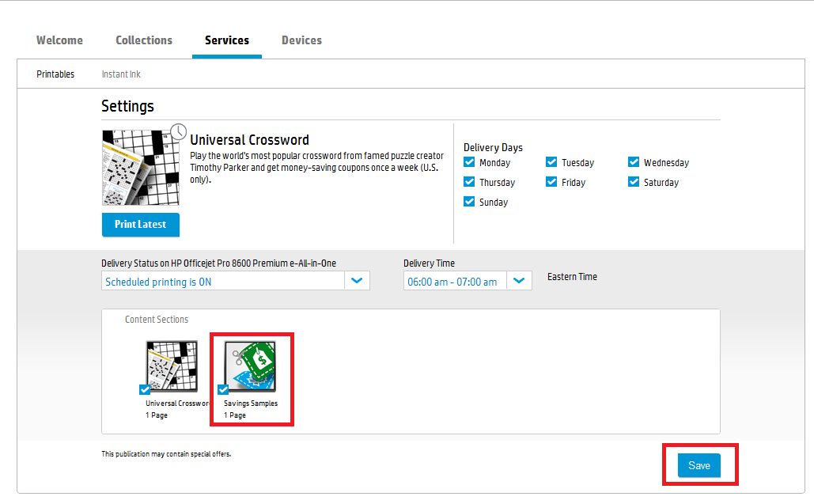The height and width of the screenshot is (504, 814).
Task: Toggle the Saturday delivery checkbox
Action: click(634, 182)
